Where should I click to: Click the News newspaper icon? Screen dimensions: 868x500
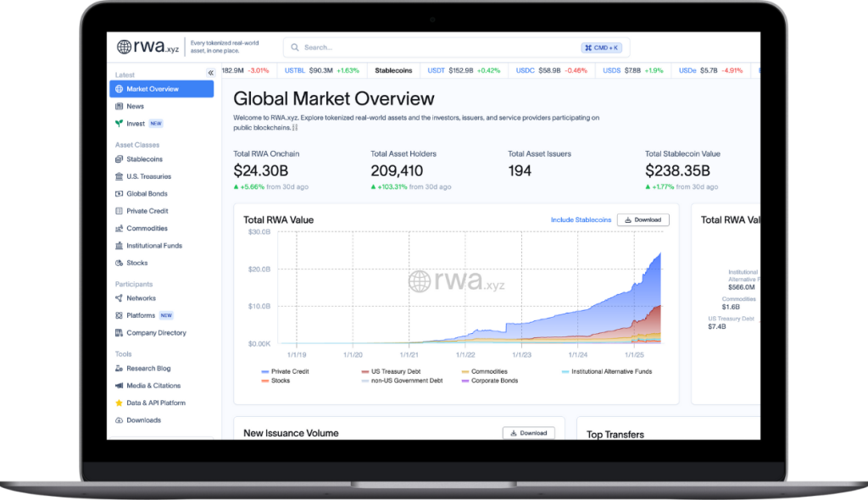(x=119, y=106)
